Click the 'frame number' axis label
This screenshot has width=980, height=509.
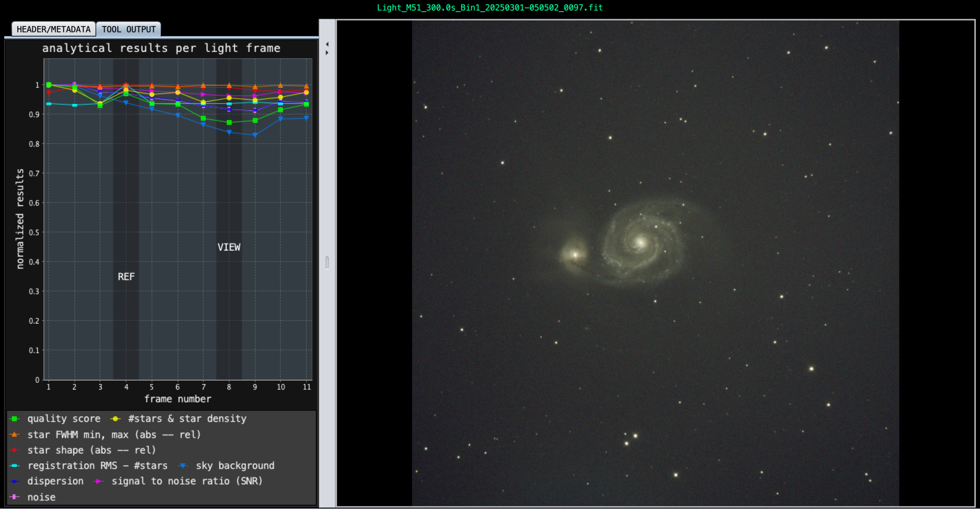[x=177, y=399]
